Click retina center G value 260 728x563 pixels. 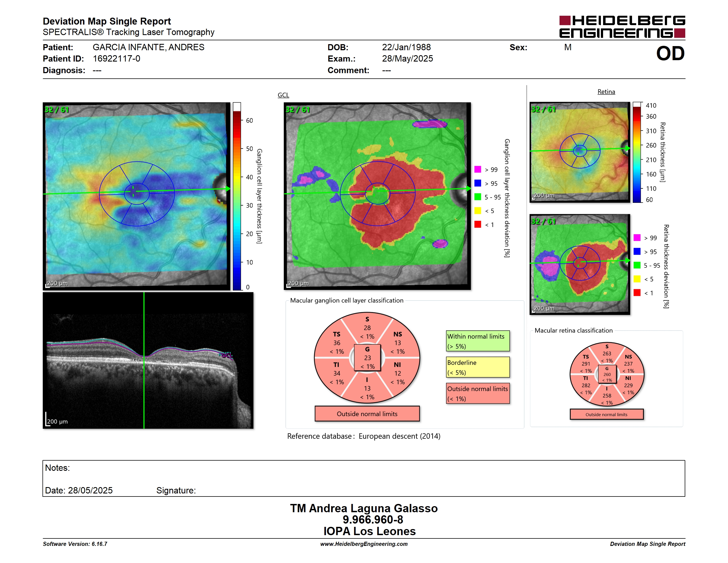[x=607, y=375]
